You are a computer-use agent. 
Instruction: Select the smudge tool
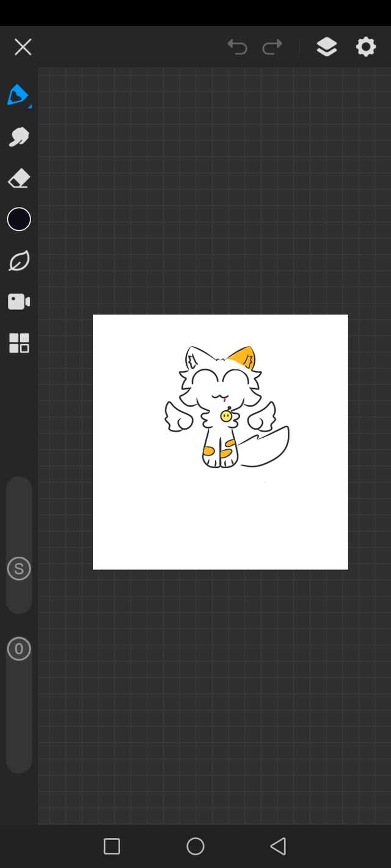point(18,137)
